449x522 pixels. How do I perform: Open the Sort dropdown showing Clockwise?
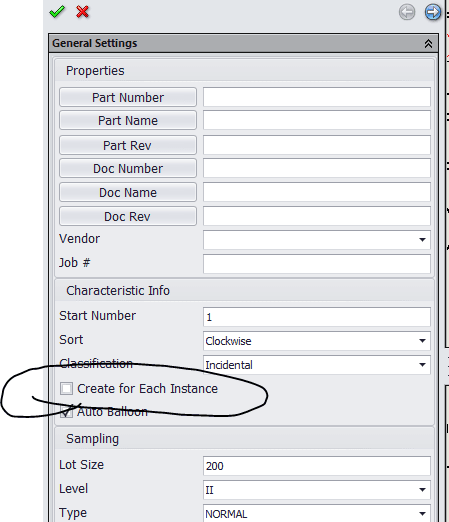(x=317, y=341)
